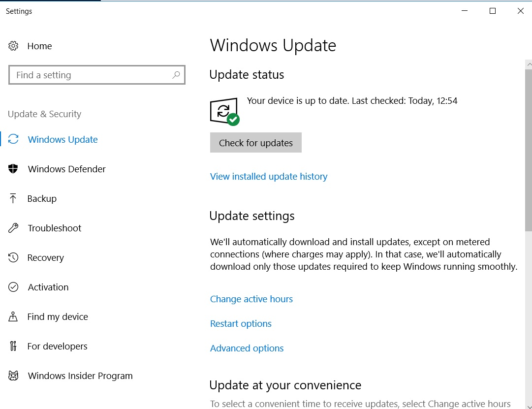The width and height of the screenshot is (532, 409).
Task: Minimize the Settings window
Action: 465,11
